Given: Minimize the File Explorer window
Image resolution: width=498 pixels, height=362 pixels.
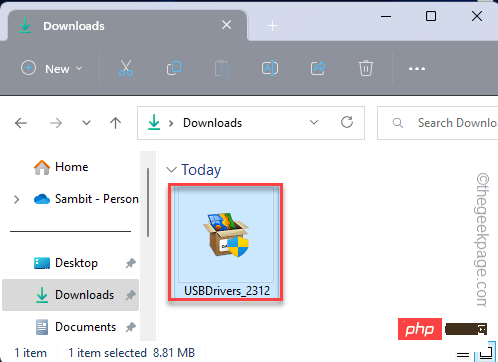Looking at the screenshot, I should coord(386,16).
